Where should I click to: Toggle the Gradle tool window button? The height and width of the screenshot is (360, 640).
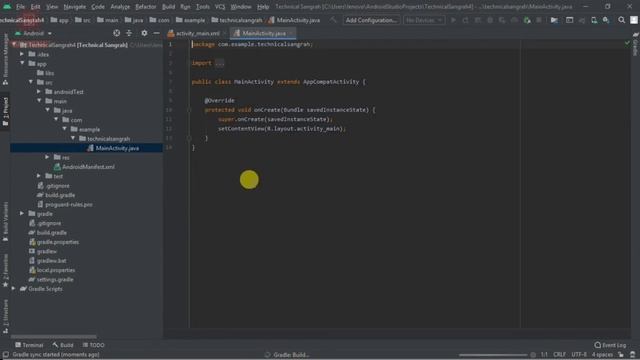click(x=635, y=45)
